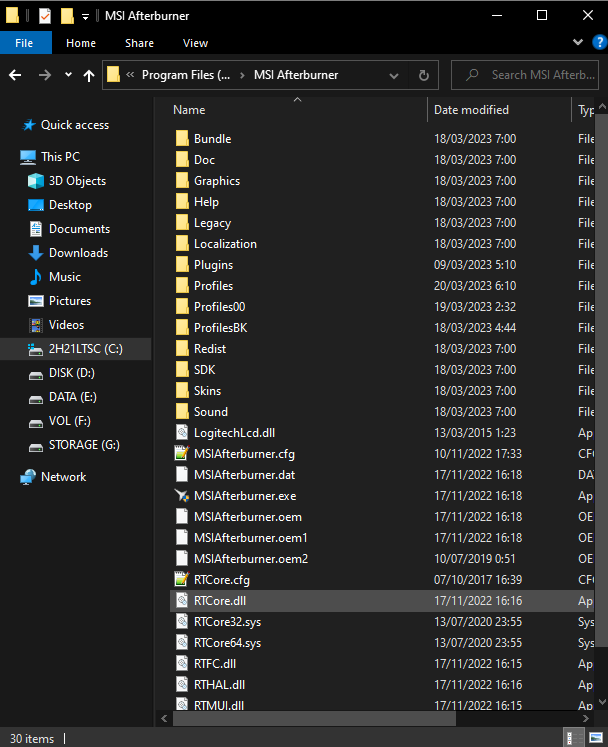Image resolution: width=608 pixels, height=747 pixels.
Task: Switch to Large icons view in status bar
Action: (596, 738)
